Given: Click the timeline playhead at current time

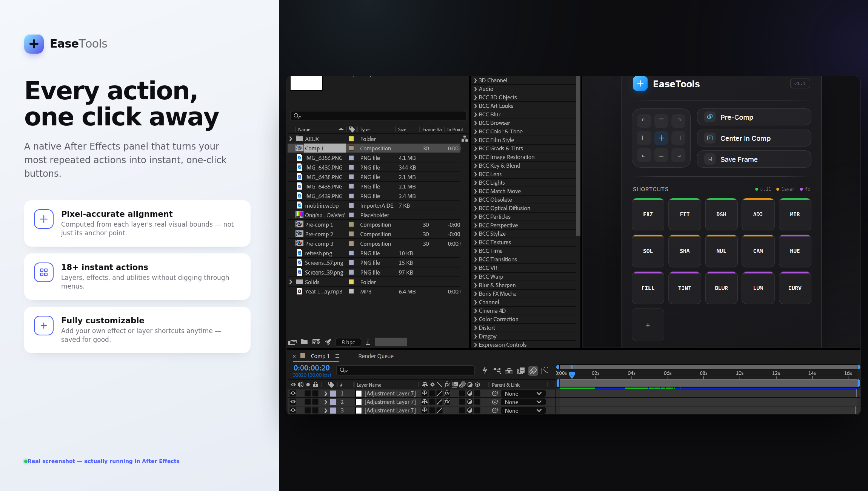Looking at the screenshot, I should coord(572,374).
